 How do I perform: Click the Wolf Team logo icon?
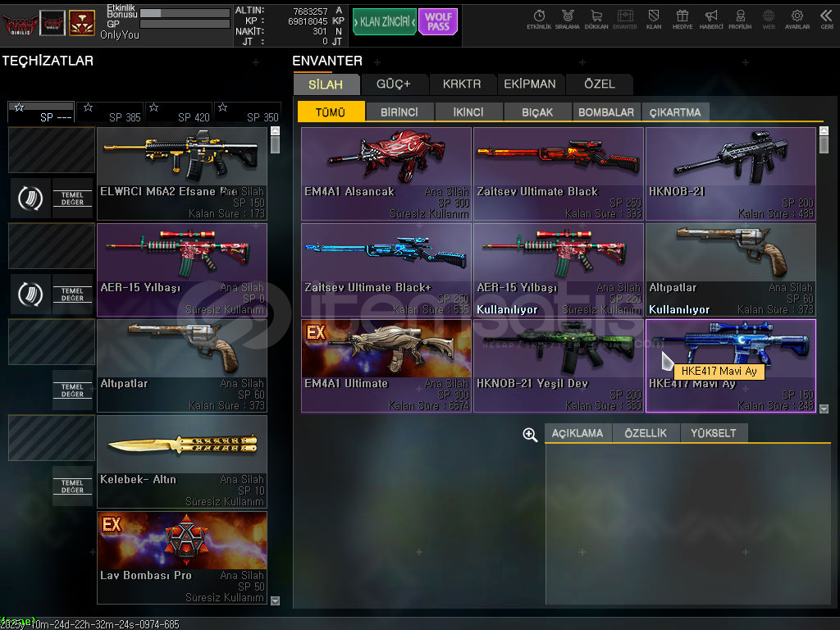click(20, 23)
